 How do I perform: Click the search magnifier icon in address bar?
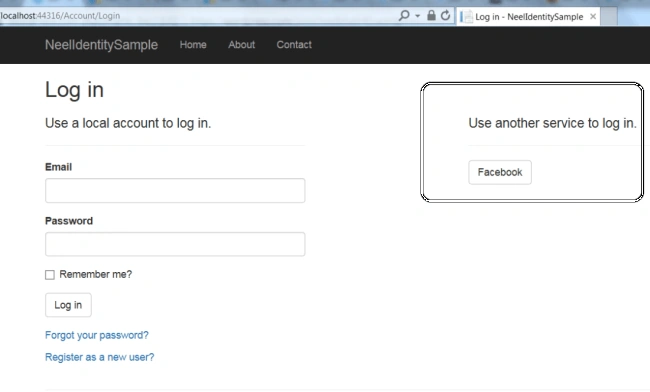coord(404,16)
